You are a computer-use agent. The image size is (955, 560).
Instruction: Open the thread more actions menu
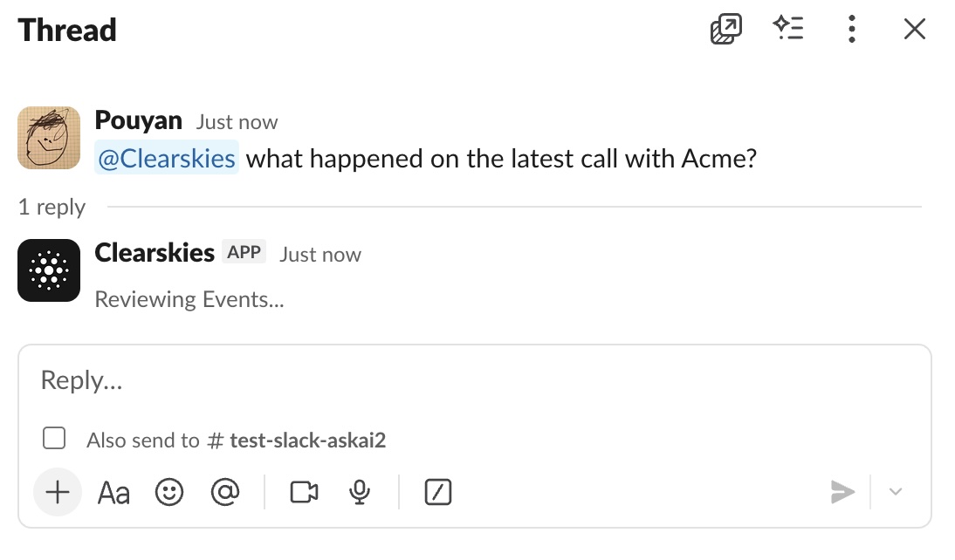point(851,30)
